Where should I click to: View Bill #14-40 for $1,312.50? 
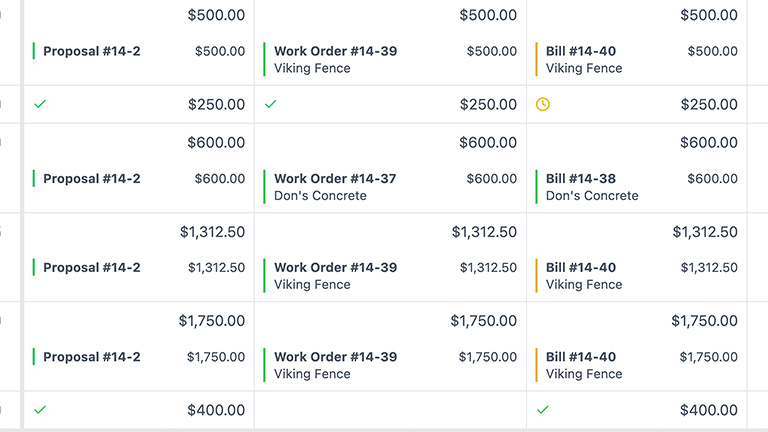pos(581,268)
